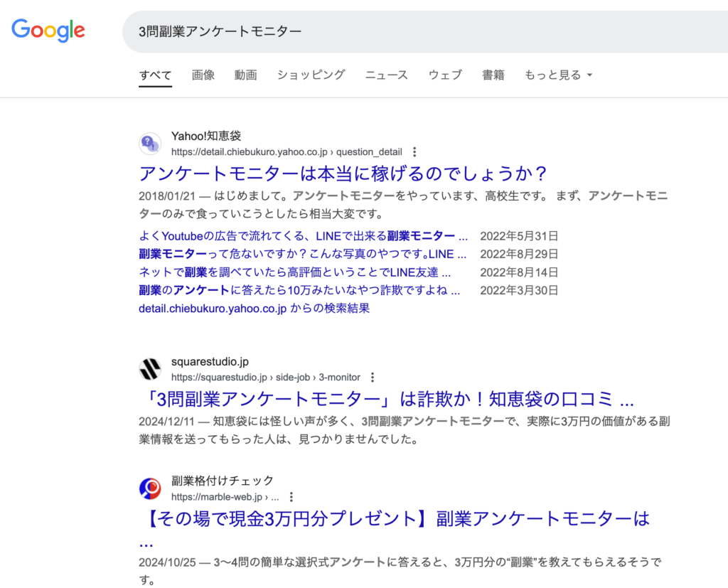The width and height of the screenshot is (728, 588).
Task: Click the snippet dated 2024/12/11
Action: click(x=405, y=430)
